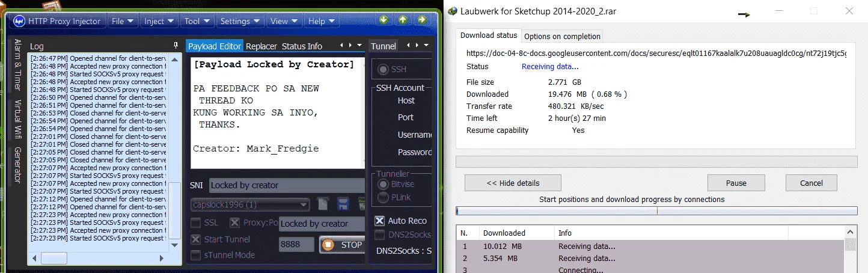Image resolution: width=868 pixels, height=273 pixels.
Task: Click the green right-arrow icon in Injector toolbar
Action: click(422, 20)
